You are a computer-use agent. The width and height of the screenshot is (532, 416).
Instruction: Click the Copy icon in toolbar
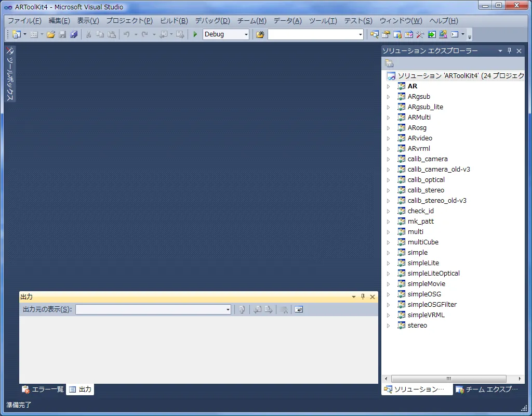pyautogui.click(x=100, y=34)
